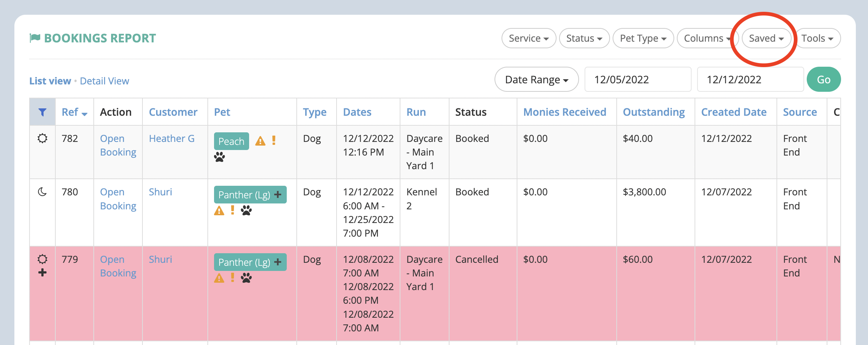Click the Peach pet tag
868x345 pixels.
pos(231,141)
